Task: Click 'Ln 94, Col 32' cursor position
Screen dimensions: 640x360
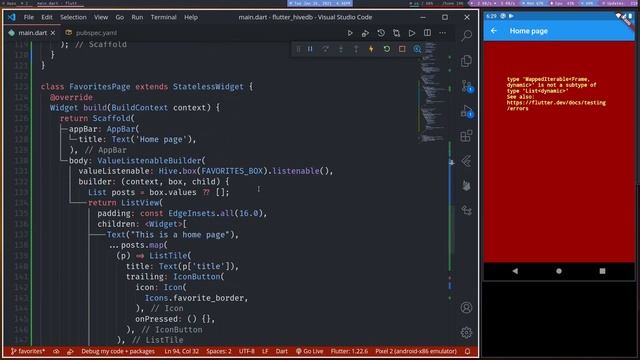Action: 182,351
